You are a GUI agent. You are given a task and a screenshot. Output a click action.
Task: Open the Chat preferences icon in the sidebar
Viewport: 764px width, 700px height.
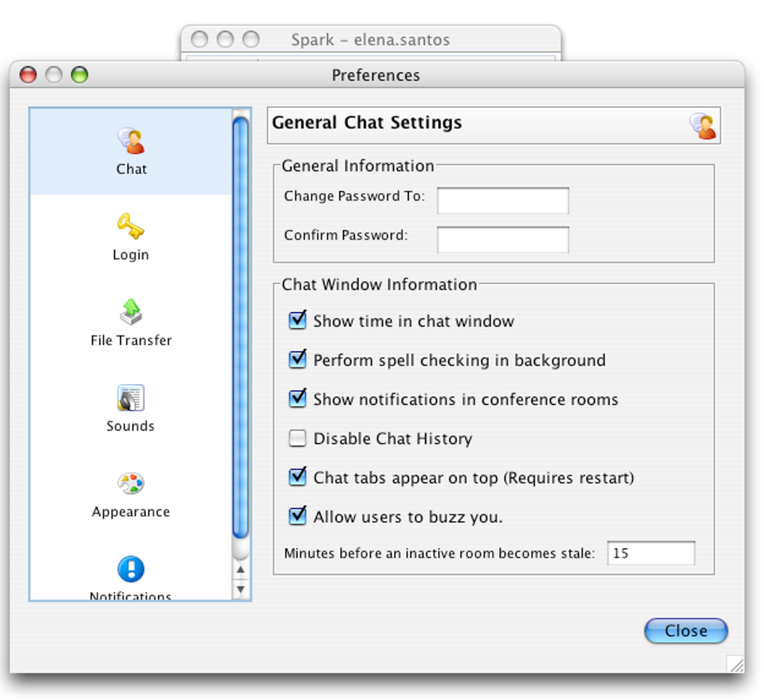click(131, 141)
